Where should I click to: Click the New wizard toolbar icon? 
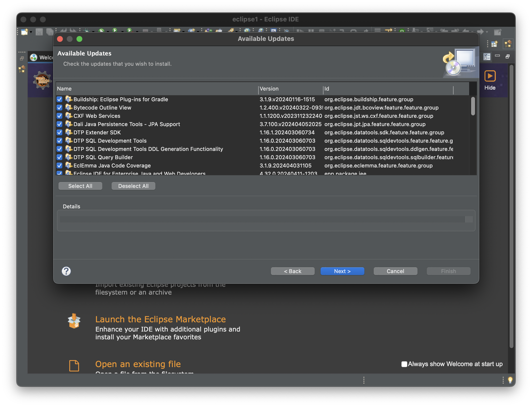24,32
